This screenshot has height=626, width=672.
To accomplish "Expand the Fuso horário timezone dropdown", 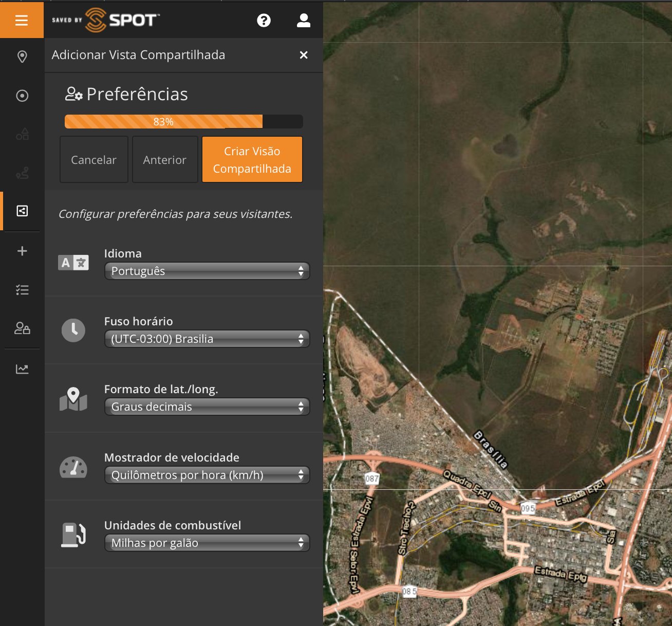I will click(x=207, y=339).
